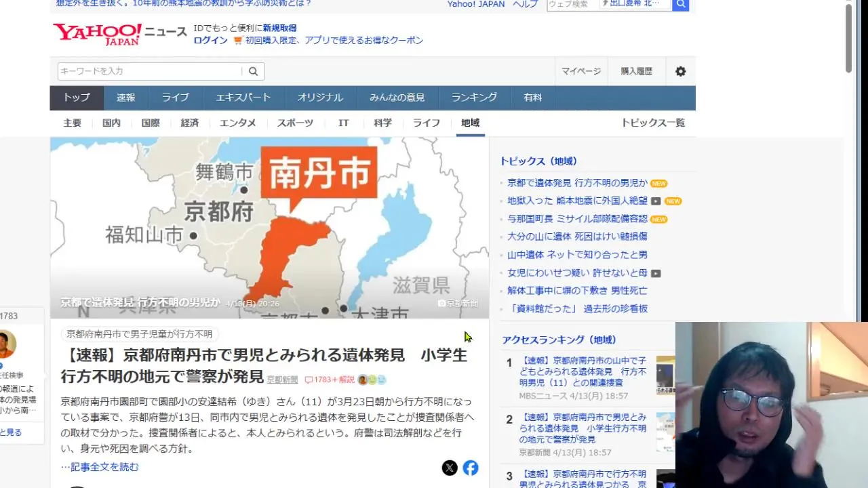Image resolution: width=868 pixels, height=488 pixels.
Task: Open topic 与那国町長 ミサイル部隊配備容認
Action: coord(578,220)
